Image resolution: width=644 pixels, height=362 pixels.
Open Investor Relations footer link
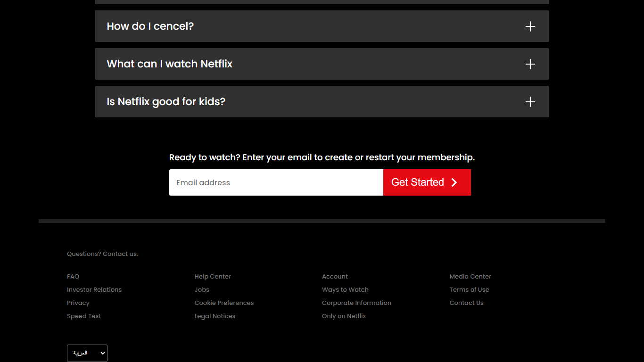[94, 290]
